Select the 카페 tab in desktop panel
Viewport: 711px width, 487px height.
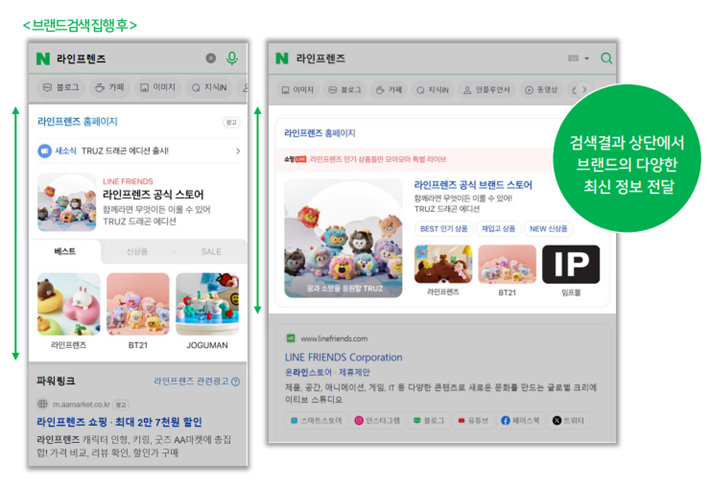[x=389, y=90]
